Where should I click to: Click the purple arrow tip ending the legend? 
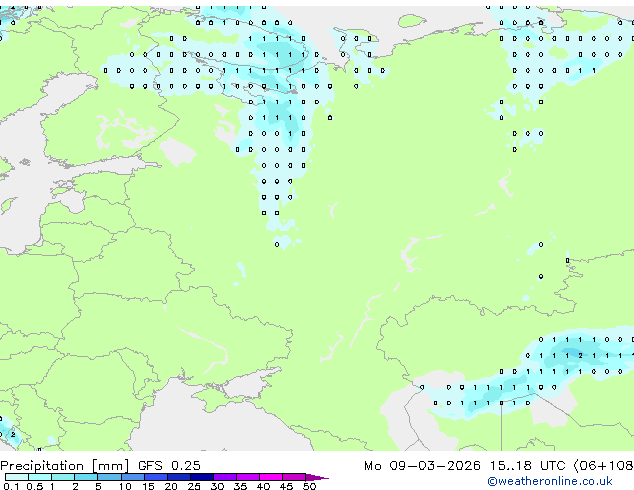317,477
